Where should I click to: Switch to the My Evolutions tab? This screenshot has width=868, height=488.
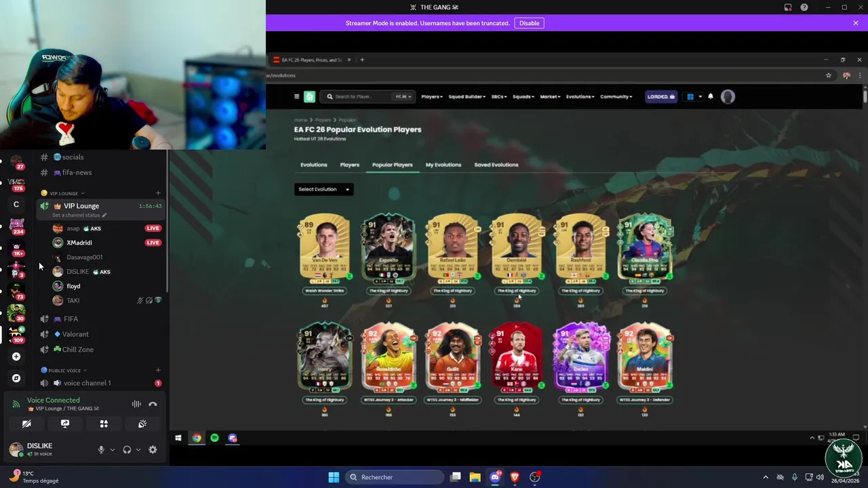[x=443, y=165]
